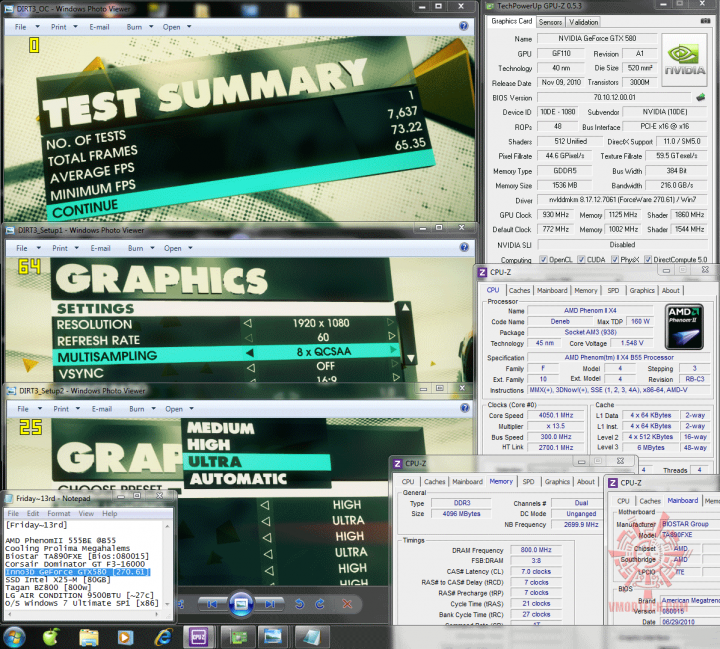
Task: Click the help icon in DIRT3_OC Photo Viewer
Action: point(464,26)
